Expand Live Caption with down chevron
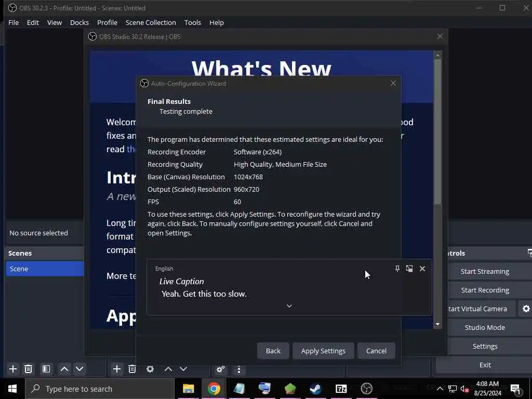Viewport: 532px width, 399px height. point(289,305)
